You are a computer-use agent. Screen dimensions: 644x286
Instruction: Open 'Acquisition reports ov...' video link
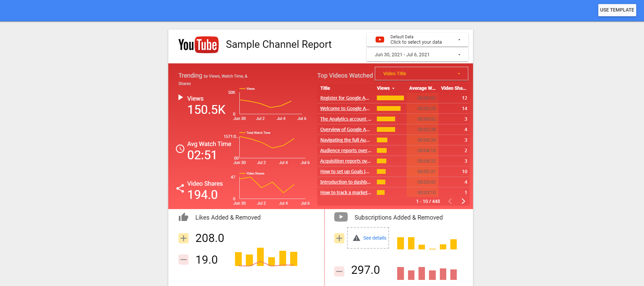(x=345, y=161)
